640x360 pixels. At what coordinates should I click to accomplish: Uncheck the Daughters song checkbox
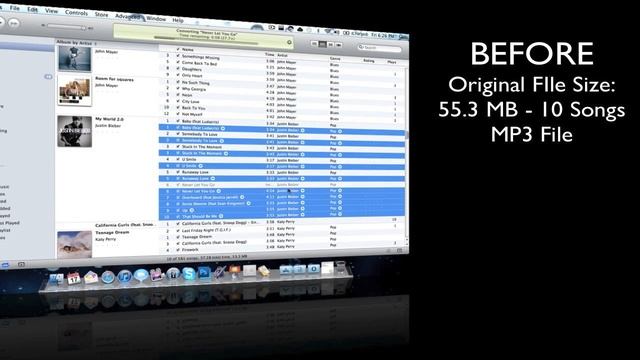(x=178, y=69)
